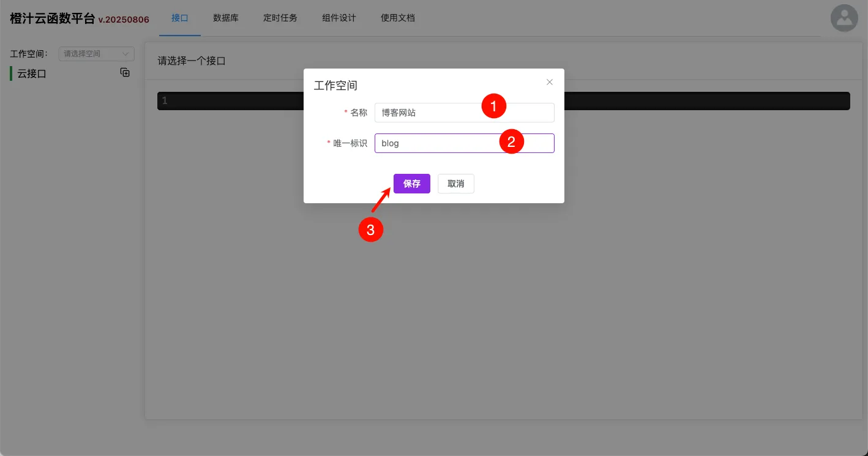Open the 数据库 tab
The width and height of the screenshot is (868, 456).
coord(226,18)
